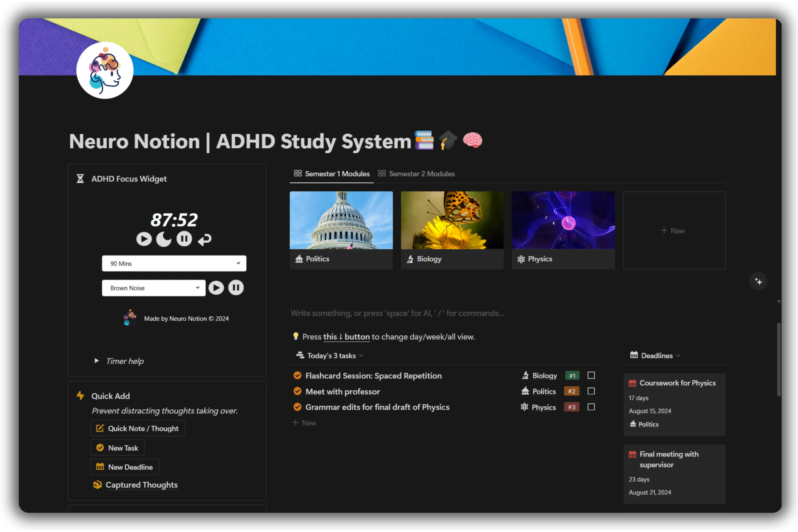
Task: Open the Notion AI sparkle button
Action: (758, 281)
